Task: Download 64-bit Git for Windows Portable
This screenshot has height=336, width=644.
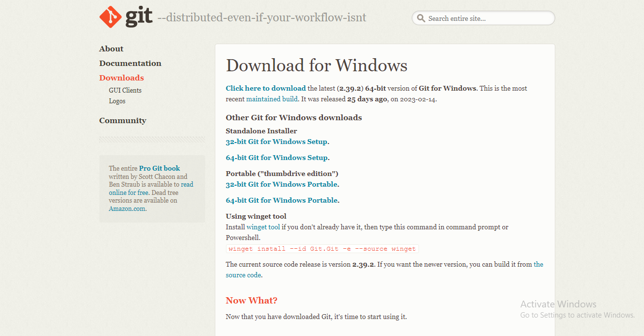Action: (281, 200)
